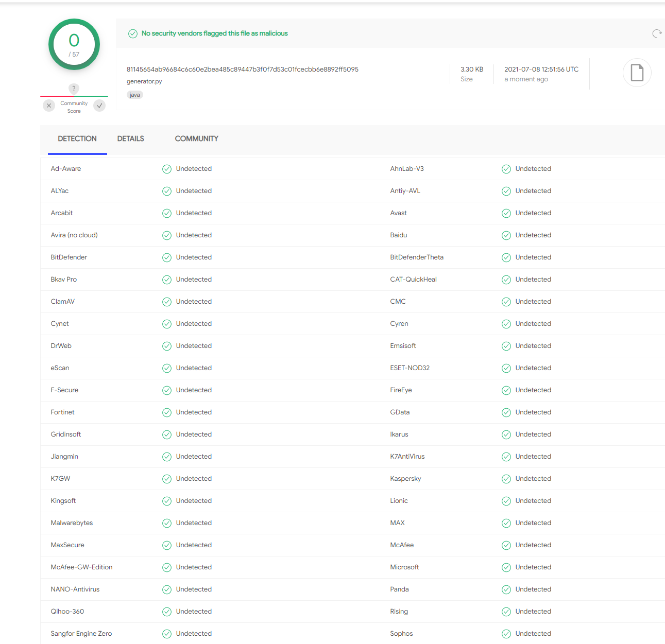The width and height of the screenshot is (665, 644).
Task: Downvote the file with the X vote control
Action: (x=48, y=106)
